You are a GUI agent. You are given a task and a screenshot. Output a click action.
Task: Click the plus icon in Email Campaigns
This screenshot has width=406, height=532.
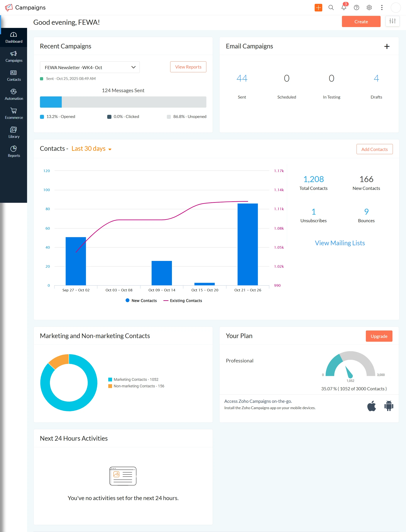pos(387,46)
